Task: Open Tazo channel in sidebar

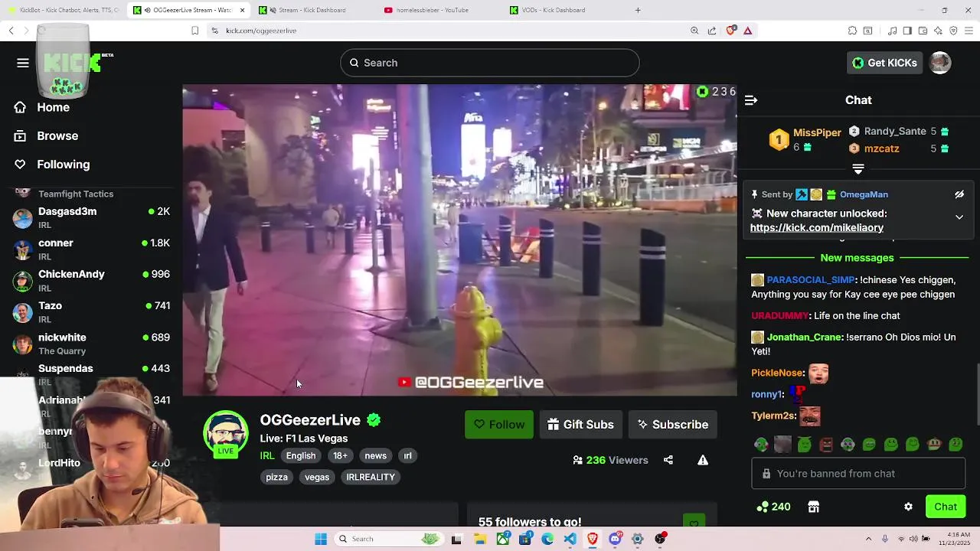Action: [91, 311]
